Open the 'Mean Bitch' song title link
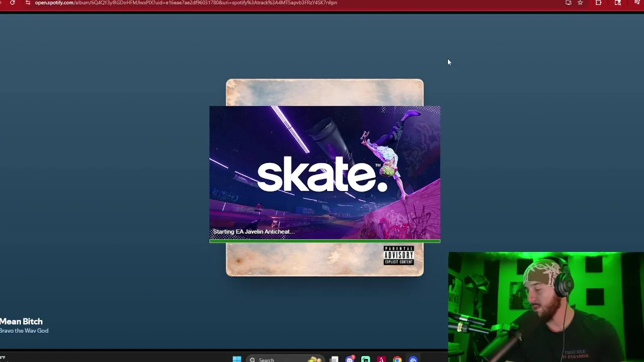644x362 pixels. tap(21, 321)
